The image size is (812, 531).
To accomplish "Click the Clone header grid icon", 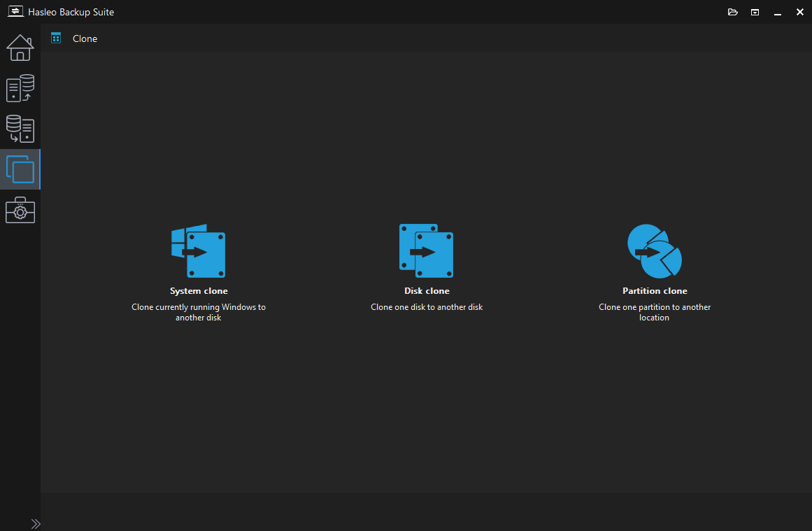I will tap(56, 38).
